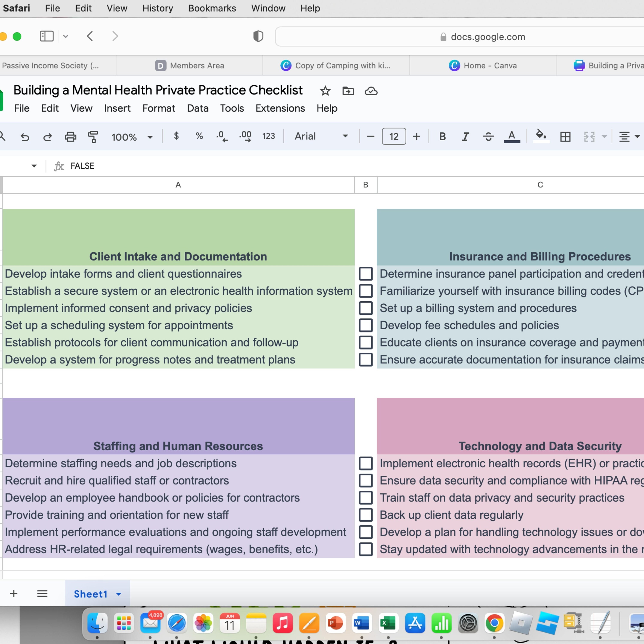Screen dimensions: 644x644
Task: Open the Sheets Insert menu
Action: point(117,108)
